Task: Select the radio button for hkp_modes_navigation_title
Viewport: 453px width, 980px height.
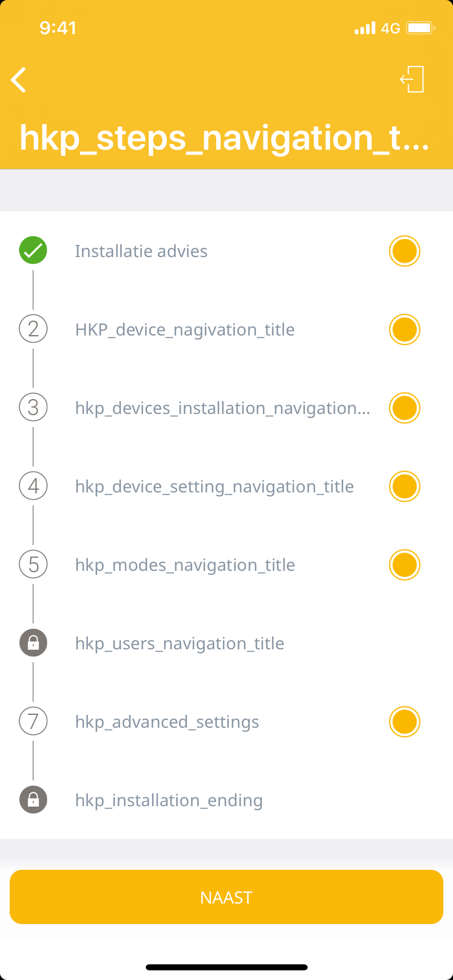Action: (x=404, y=565)
